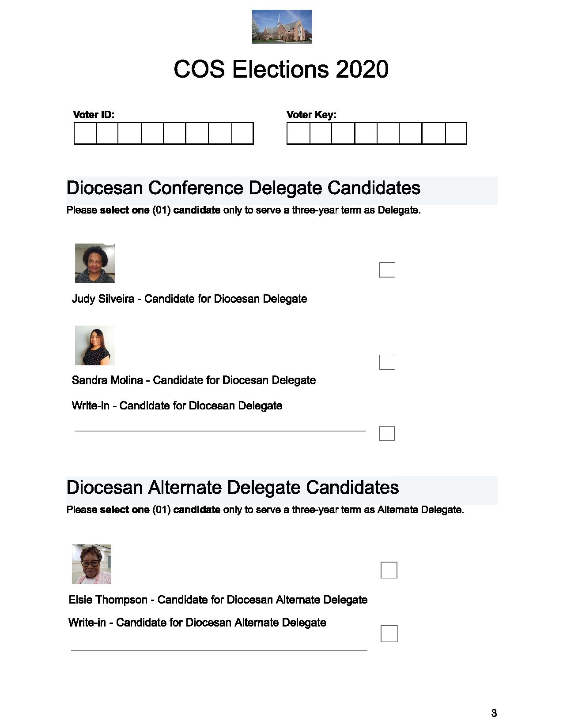
Task: Click the last Voter ID digit box
Action: pos(242,134)
